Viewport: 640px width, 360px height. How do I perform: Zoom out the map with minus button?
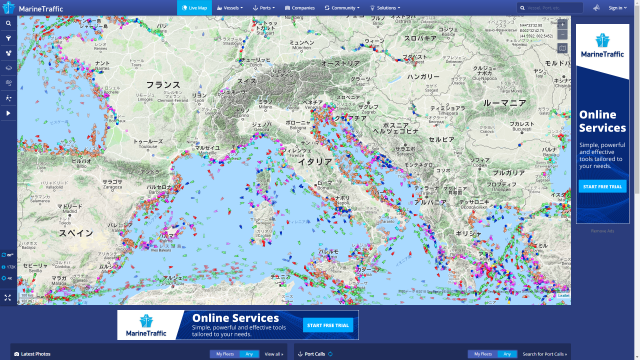(x=562, y=35)
